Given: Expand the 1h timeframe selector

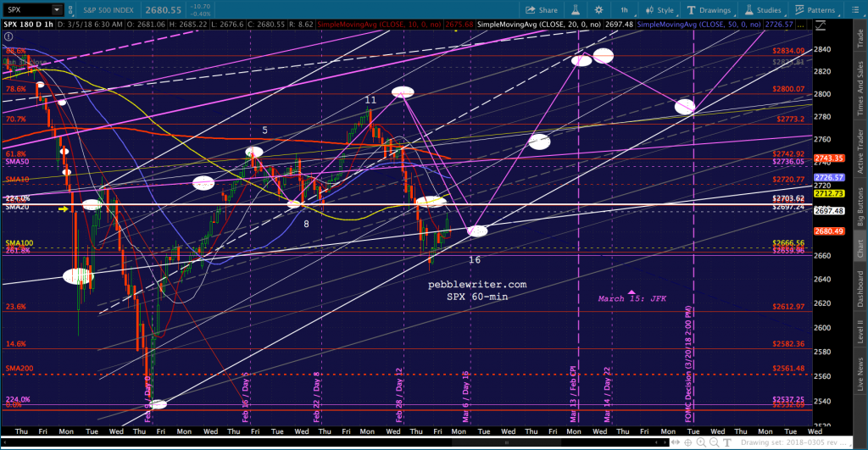Looking at the screenshot, I should point(624,10).
